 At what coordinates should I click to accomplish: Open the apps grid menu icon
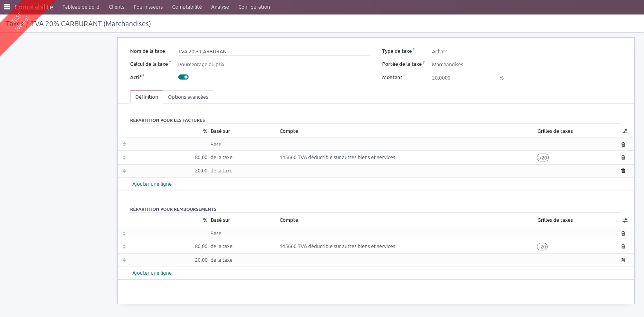[x=7, y=7]
